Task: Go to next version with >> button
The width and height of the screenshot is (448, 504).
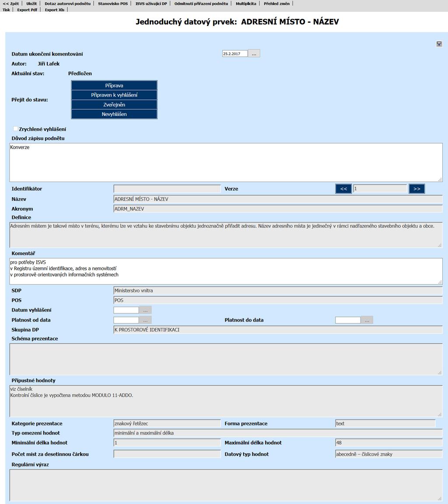Action: 417,189
